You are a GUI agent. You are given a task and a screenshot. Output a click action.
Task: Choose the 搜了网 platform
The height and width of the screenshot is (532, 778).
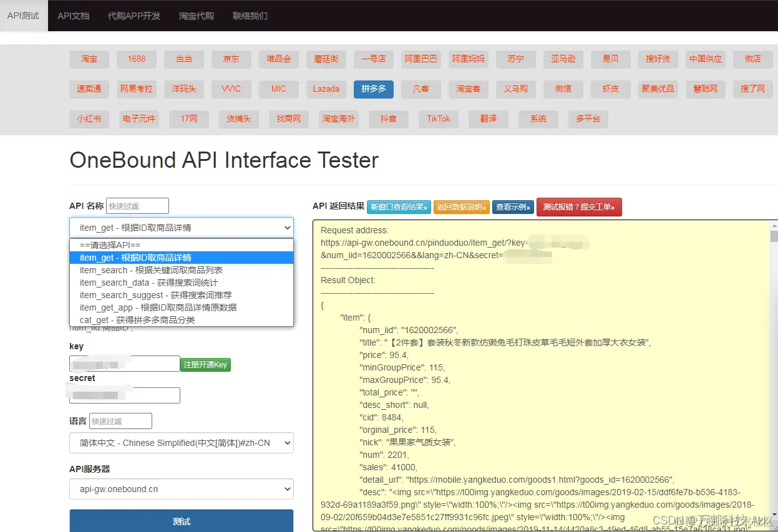(753, 89)
